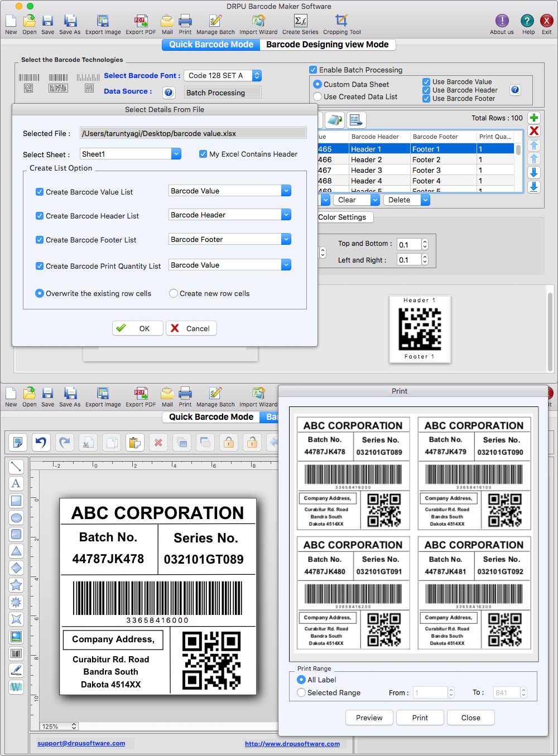Select the Text tool in the design toolbar
Image resolution: width=558 pixels, height=756 pixels.
click(16, 484)
